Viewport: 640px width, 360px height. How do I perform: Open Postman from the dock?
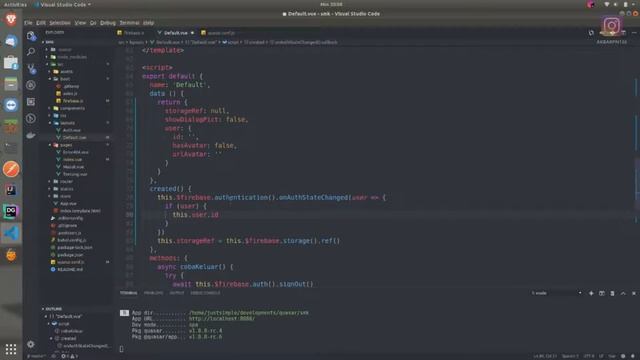coord(11,169)
